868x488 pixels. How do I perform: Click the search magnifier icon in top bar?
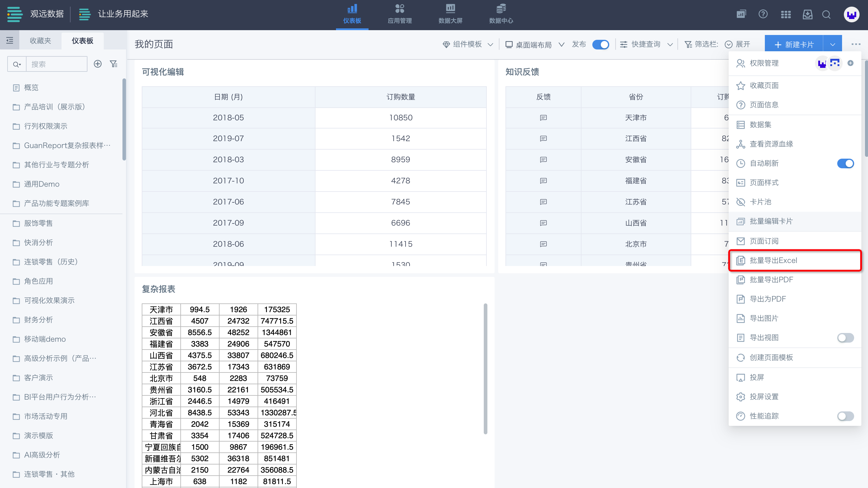(x=826, y=14)
